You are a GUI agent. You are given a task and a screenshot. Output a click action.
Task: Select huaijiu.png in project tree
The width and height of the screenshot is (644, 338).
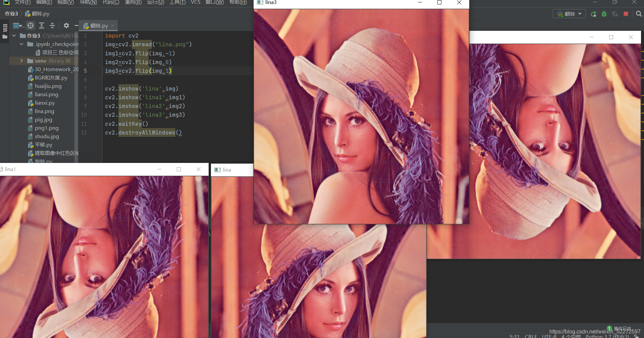(x=45, y=86)
